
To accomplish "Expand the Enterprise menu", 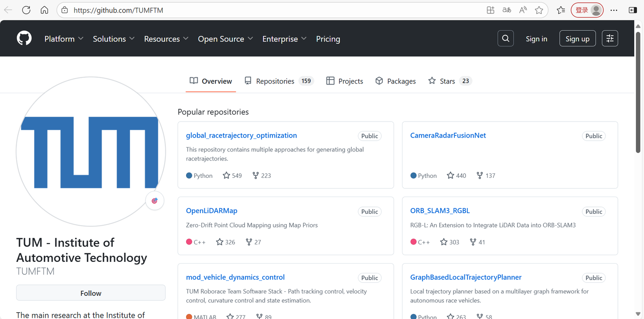I will [284, 39].
